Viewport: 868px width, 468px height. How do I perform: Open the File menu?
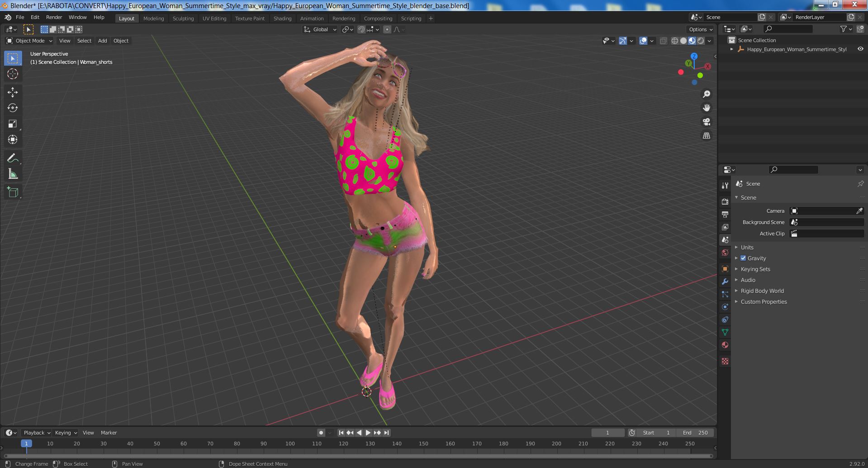tap(20, 17)
